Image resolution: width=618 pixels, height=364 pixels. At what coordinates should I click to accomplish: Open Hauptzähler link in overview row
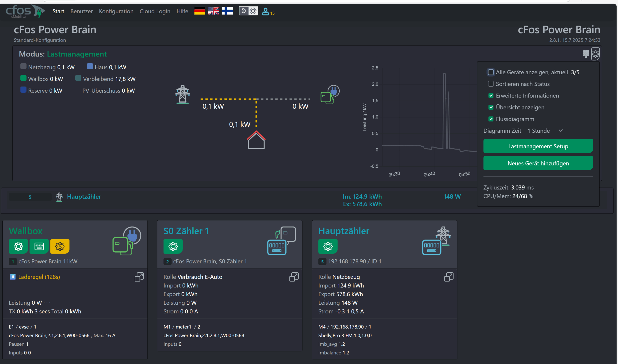click(84, 197)
